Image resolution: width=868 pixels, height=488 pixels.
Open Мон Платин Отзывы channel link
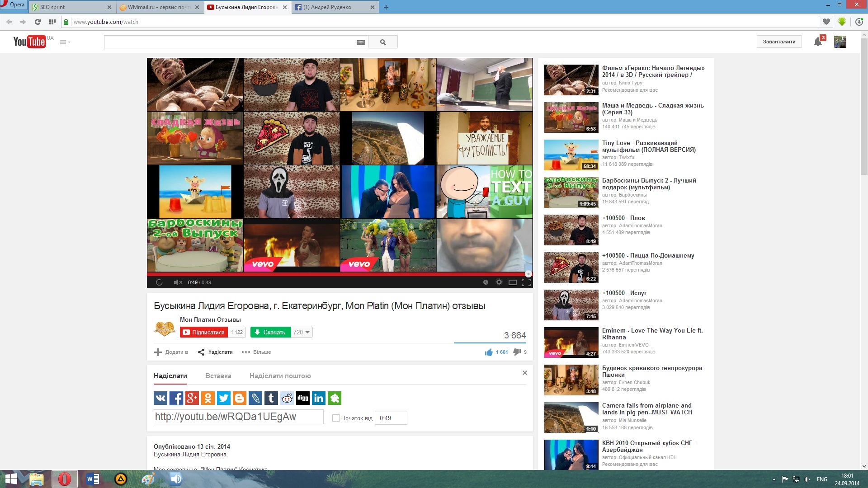[x=210, y=319]
